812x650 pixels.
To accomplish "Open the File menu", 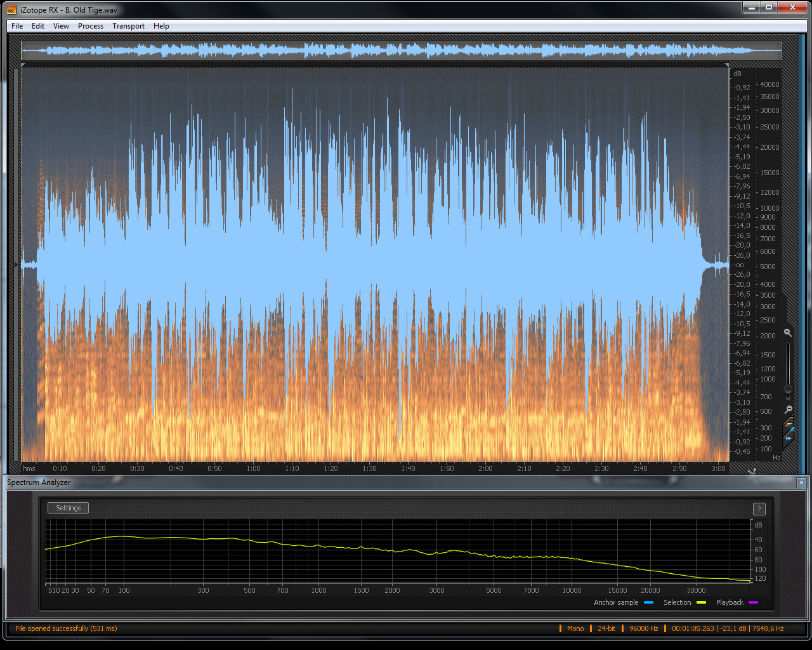I will [17, 26].
